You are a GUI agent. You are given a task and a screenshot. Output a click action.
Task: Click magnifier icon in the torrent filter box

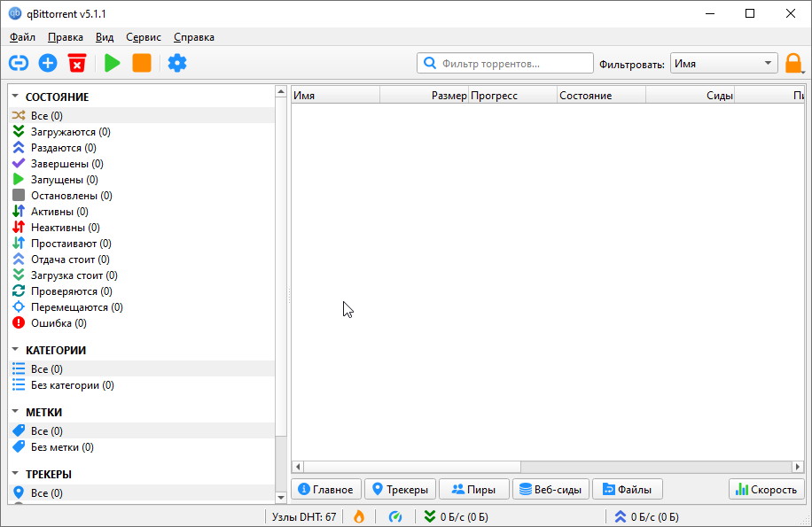[x=429, y=63]
